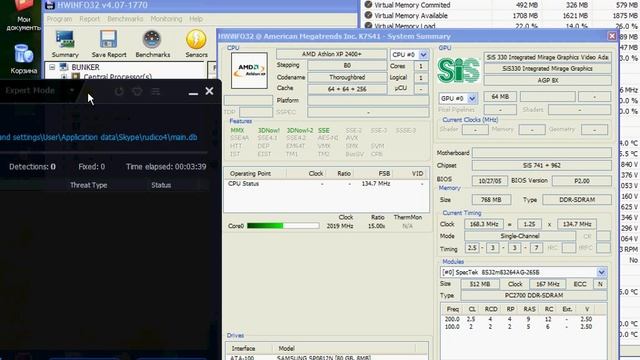Viewport: 640px width, 360px height.
Task: Click the Thoroughbred codename field
Action: tap(347, 77)
